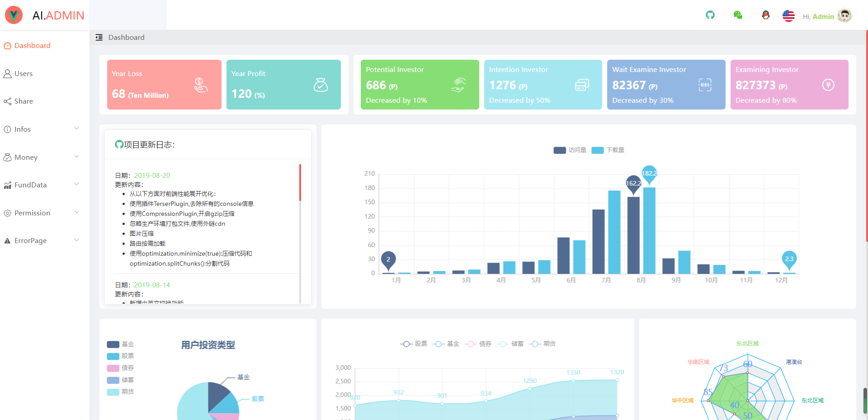Click Examining Investor yen icon
This screenshot has height=420, width=868.
pyautogui.click(x=828, y=85)
